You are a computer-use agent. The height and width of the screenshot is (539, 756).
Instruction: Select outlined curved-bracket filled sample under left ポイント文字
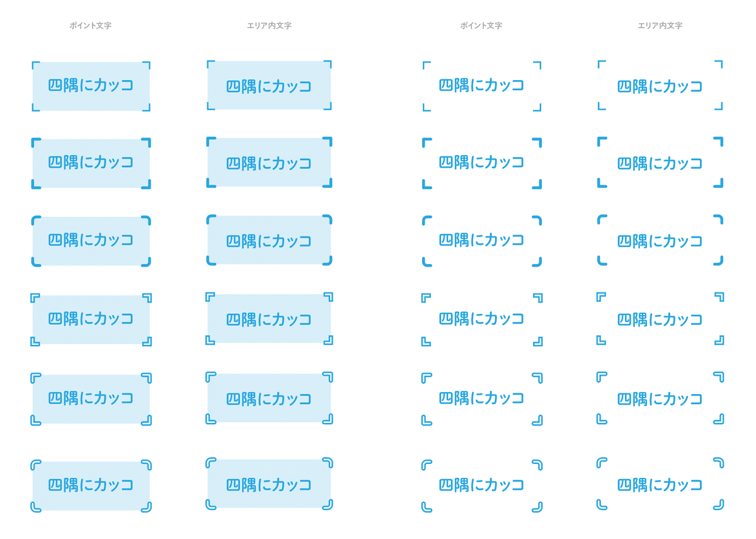click(x=91, y=485)
